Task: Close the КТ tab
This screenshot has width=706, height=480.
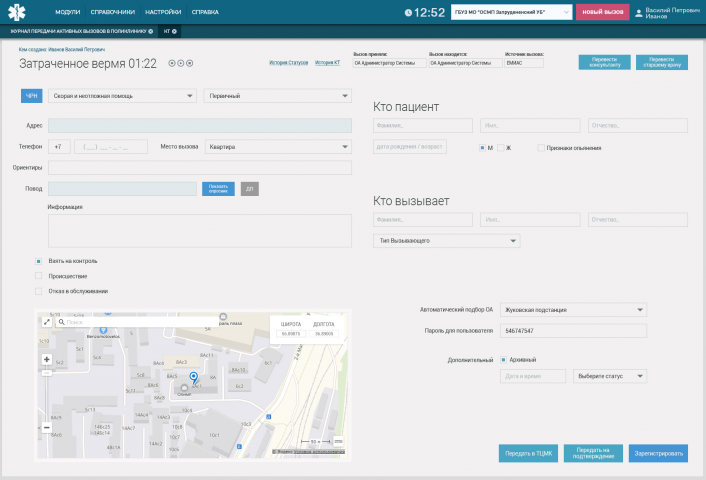Action: (174, 31)
